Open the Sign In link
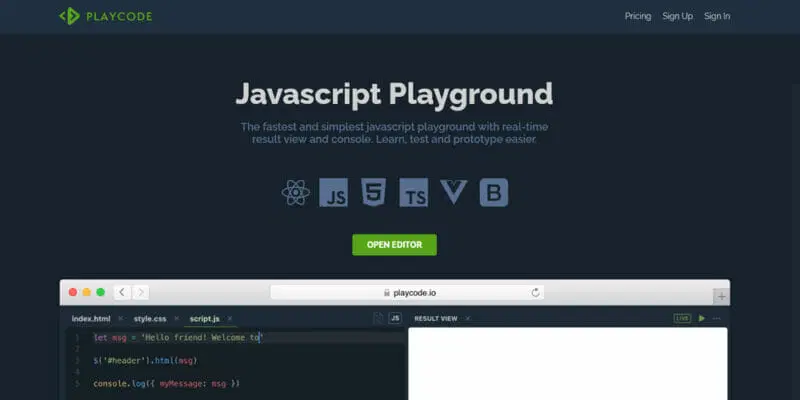The width and height of the screenshot is (800, 400). 717,16
